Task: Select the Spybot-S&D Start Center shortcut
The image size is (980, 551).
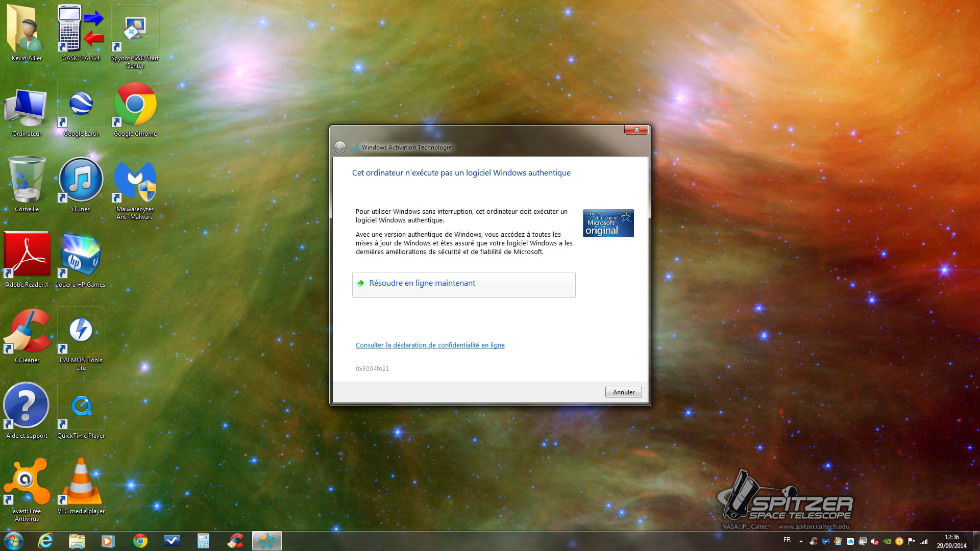Action: click(x=135, y=37)
